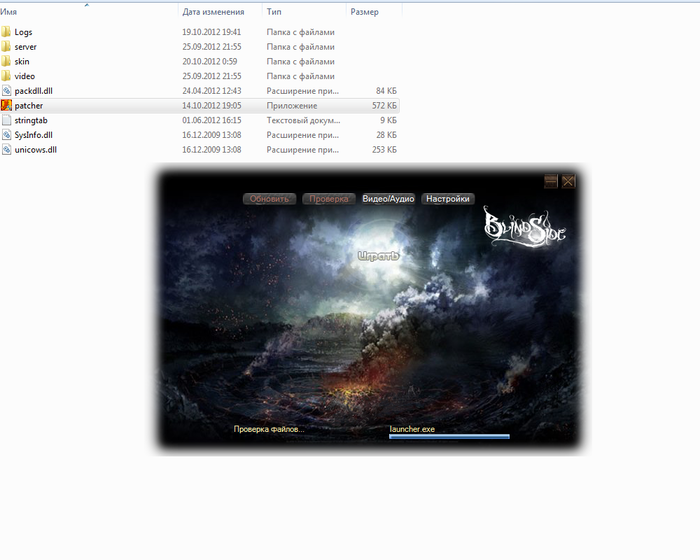Select the server folder name
This screenshot has width=700, height=560.
25,47
